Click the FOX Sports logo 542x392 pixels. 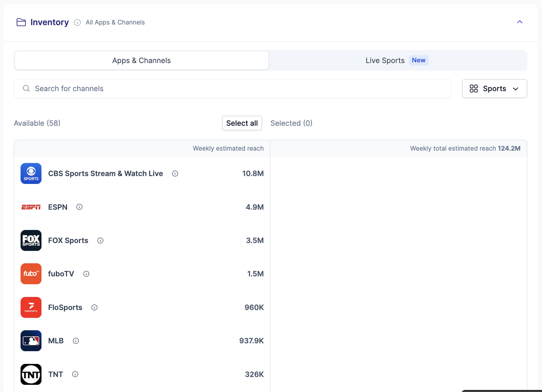(x=31, y=240)
